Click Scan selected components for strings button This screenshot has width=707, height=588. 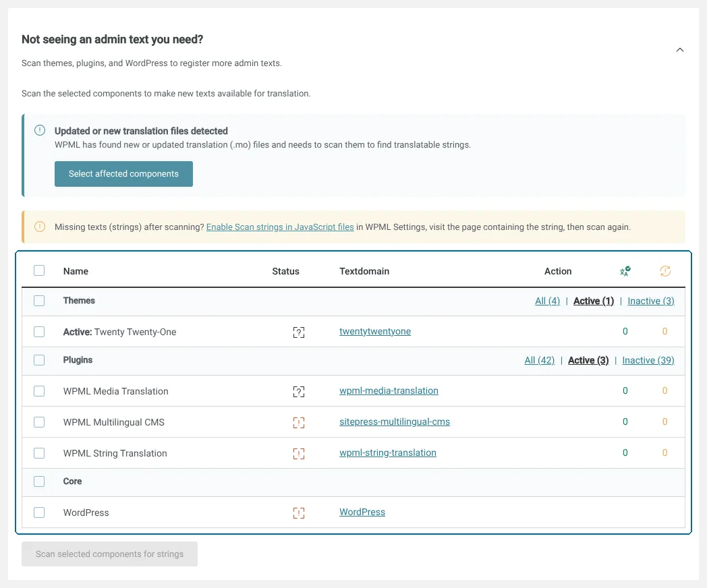click(x=109, y=554)
